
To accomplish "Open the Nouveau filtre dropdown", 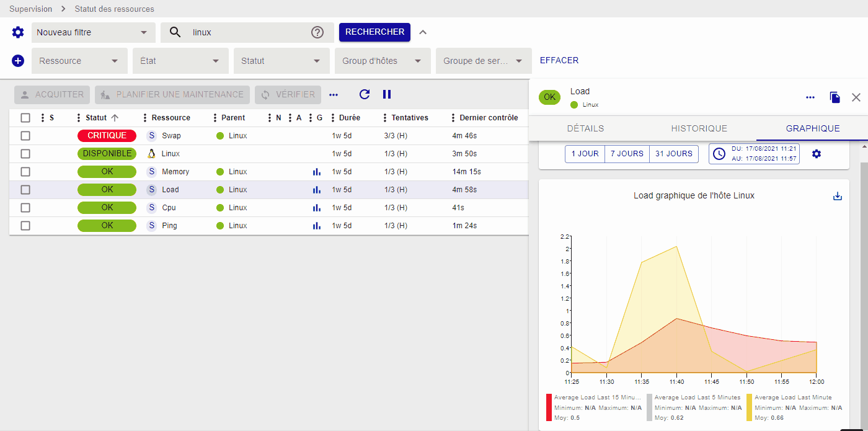I will pos(93,32).
